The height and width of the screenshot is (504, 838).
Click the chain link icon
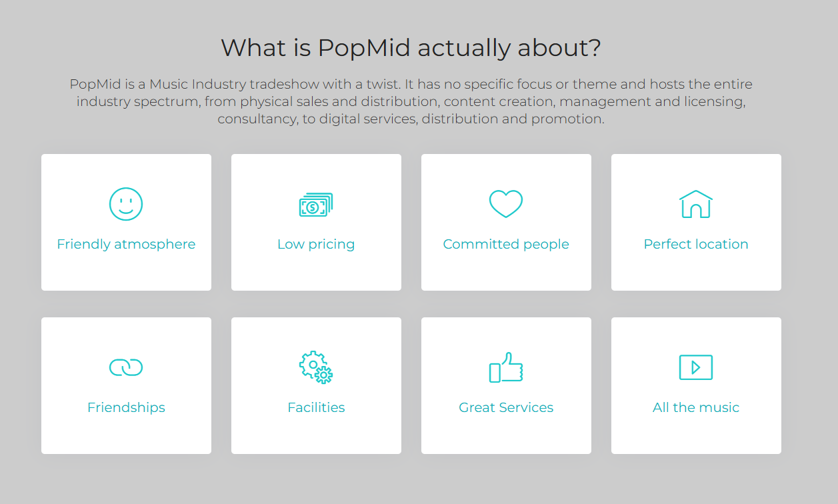coord(126,367)
